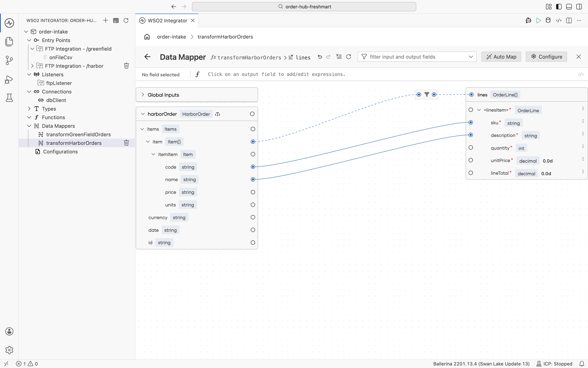
Task: Click the filter input and output fields box
Action: 417,57
